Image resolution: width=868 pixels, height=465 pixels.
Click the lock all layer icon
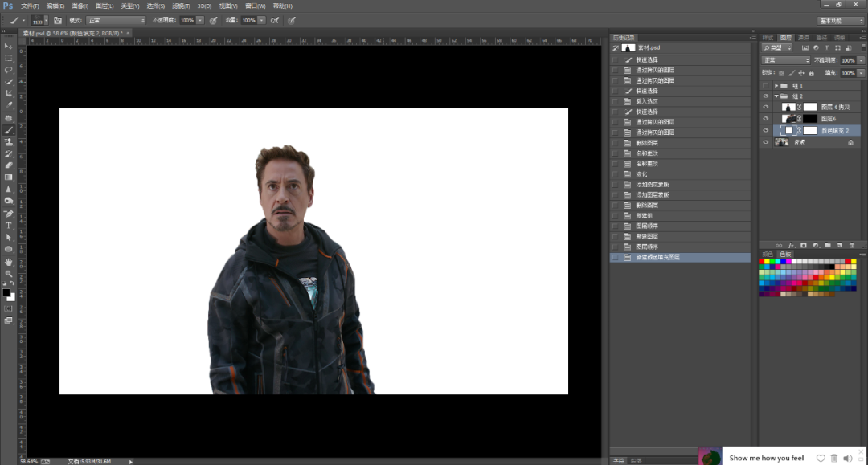pos(812,73)
